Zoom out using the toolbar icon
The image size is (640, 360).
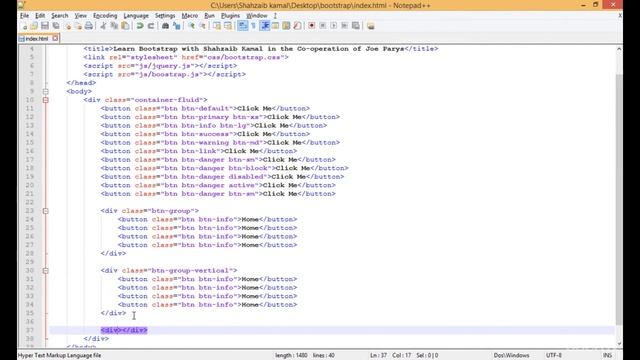(202, 26)
